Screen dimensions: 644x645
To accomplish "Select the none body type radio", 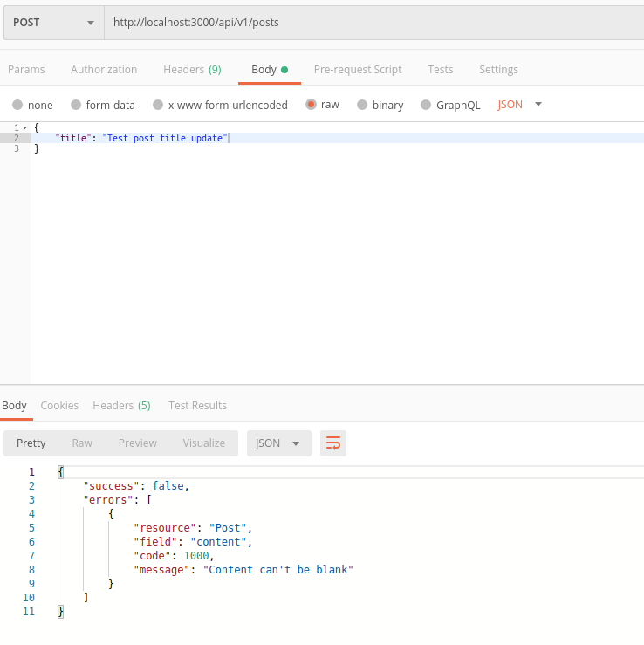I will (18, 105).
